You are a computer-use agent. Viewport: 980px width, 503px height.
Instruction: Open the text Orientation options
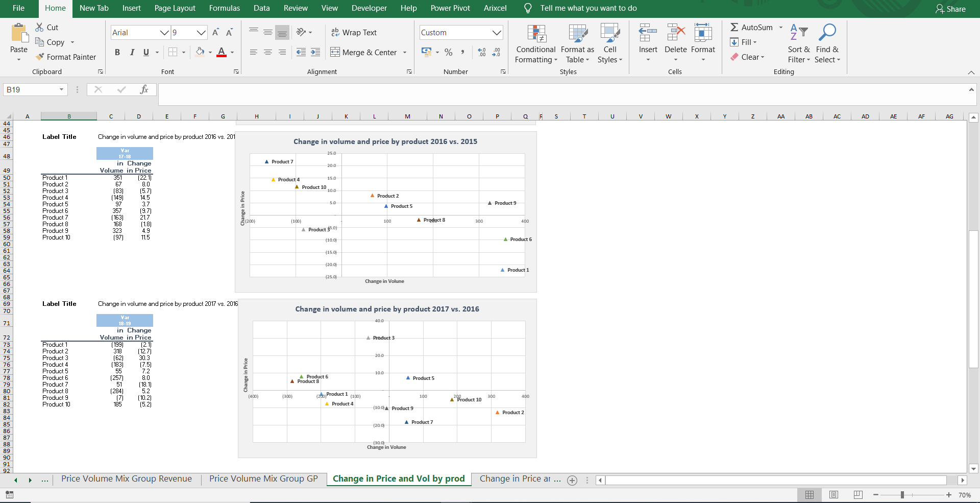tap(304, 32)
